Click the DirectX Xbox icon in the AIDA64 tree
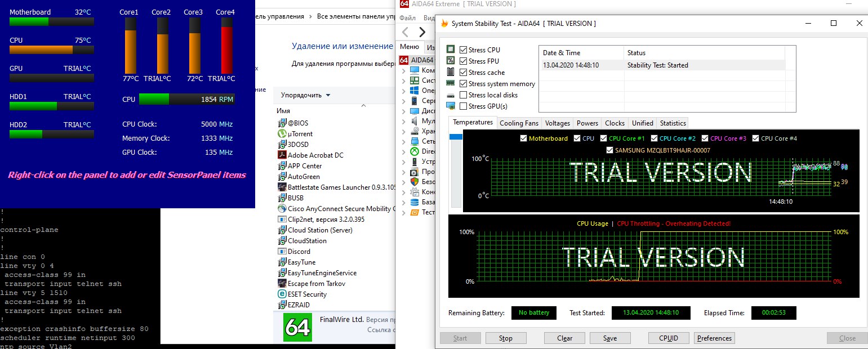This screenshot has width=868, height=349. pyautogui.click(x=415, y=151)
